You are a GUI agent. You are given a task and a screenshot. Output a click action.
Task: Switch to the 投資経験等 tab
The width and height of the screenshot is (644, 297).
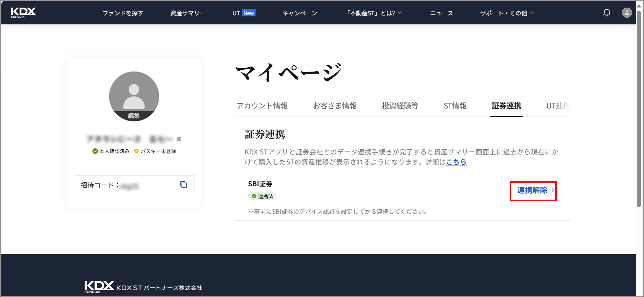[400, 106]
